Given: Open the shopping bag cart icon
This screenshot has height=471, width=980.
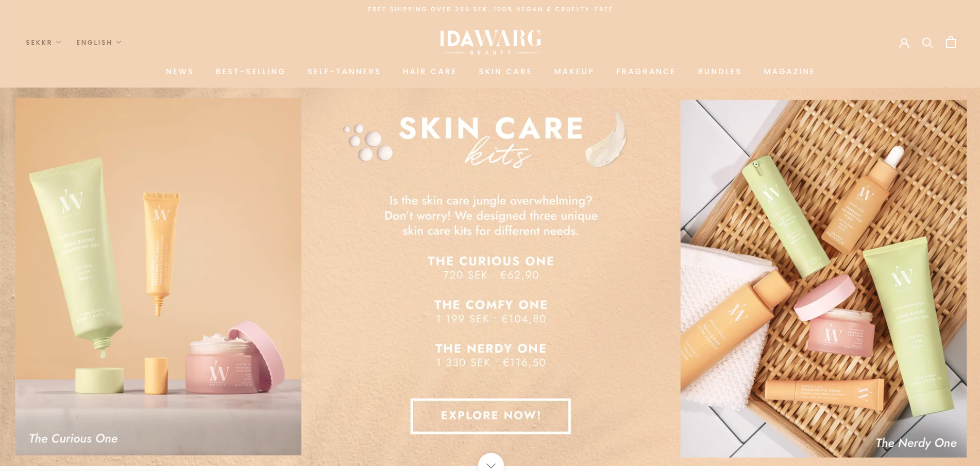Looking at the screenshot, I should pos(951,42).
